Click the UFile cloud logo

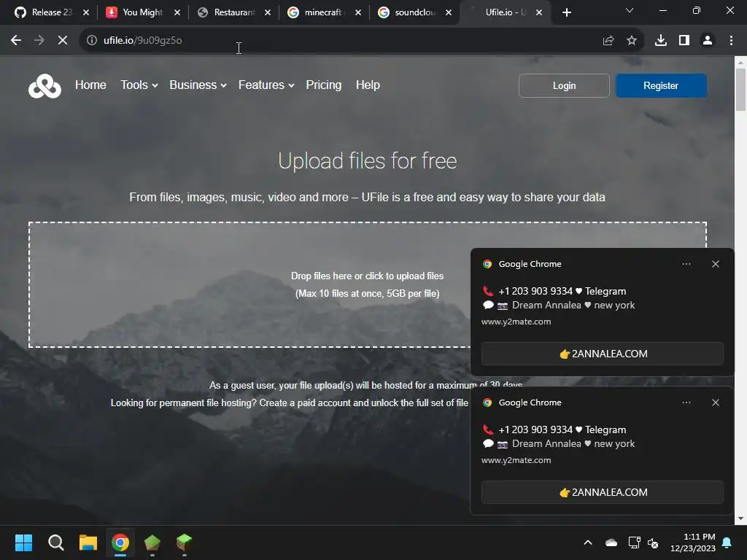coord(44,86)
